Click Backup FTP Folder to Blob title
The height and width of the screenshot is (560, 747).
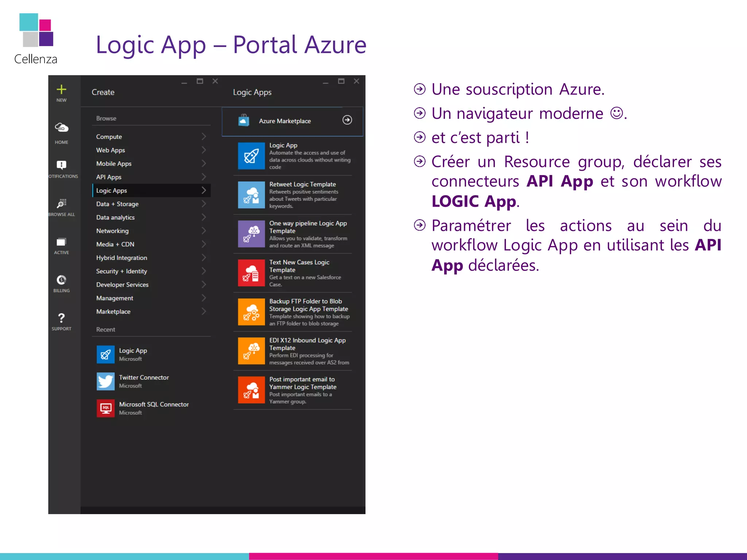pyautogui.click(x=309, y=305)
